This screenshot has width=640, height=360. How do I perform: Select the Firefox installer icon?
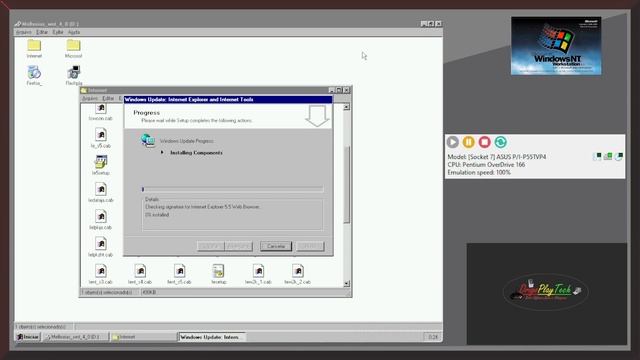coord(34,76)
